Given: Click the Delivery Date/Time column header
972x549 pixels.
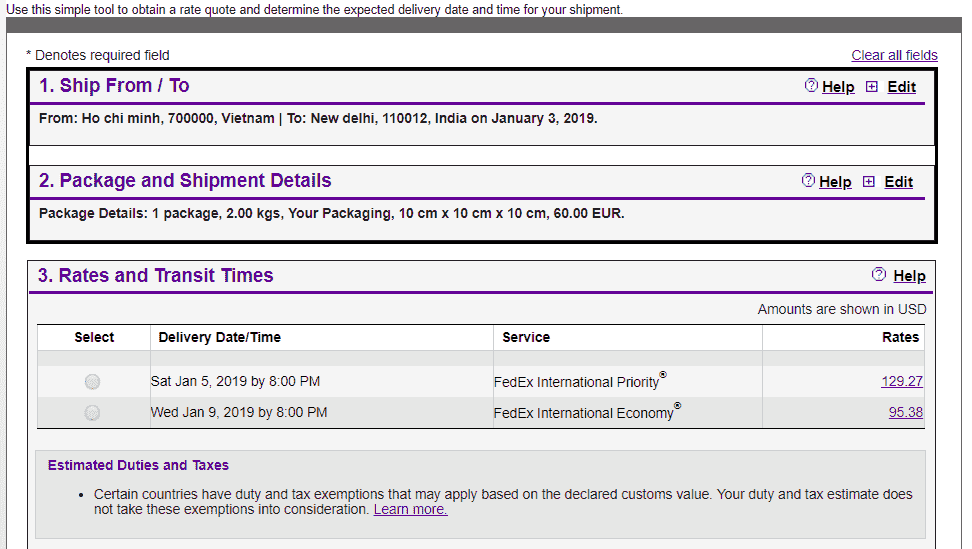Looking at the screenshot, I should coord(219,337).
